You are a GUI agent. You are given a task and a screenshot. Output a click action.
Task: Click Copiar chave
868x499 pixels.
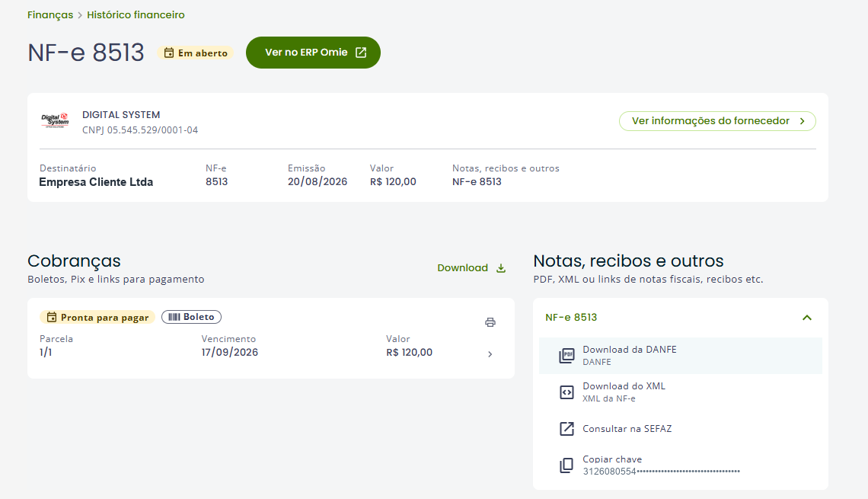(681, 465)
